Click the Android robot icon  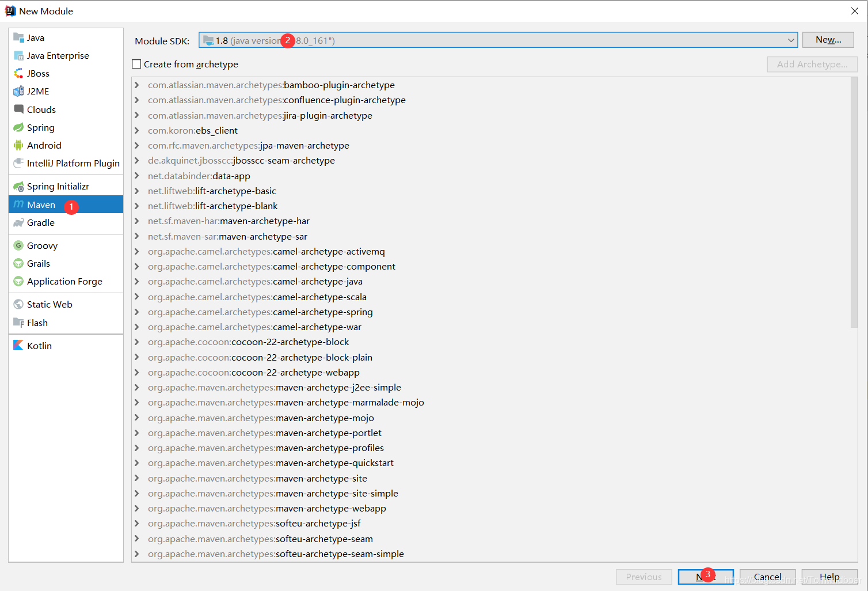click(18, 145)
